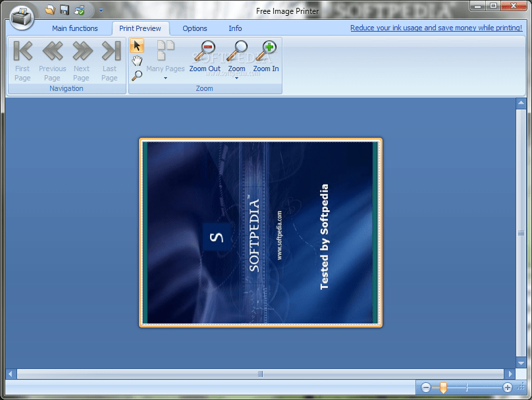The image size is (532, 400).
Task: Open the Info tab
Action: point(235,28)
